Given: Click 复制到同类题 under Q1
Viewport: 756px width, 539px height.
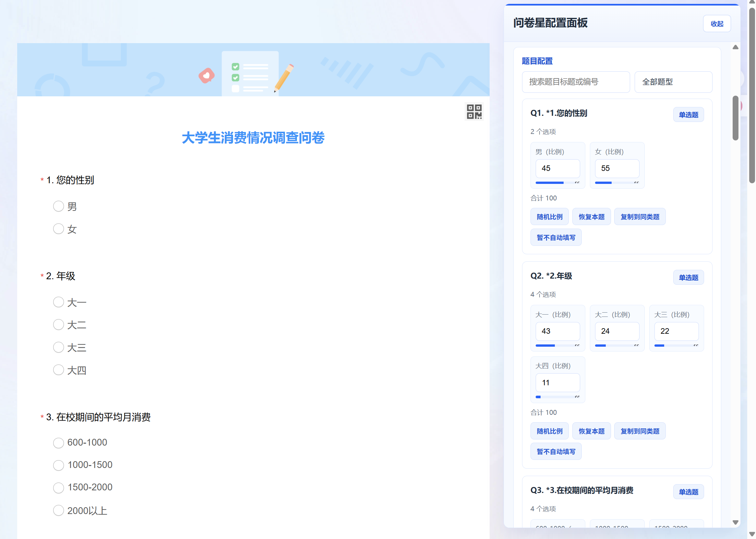Looking at the screenshot, I should [x=640, y=217].
